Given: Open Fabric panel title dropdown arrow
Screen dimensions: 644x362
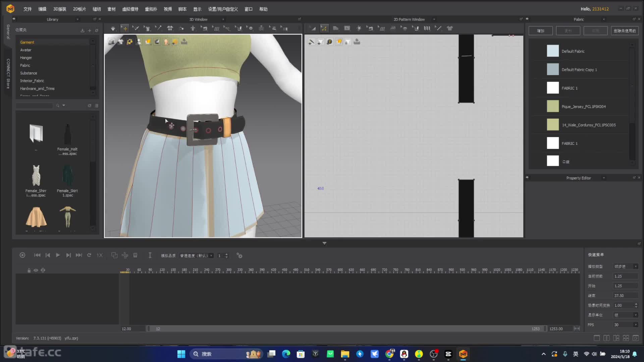Looking at the screenshot, I should [604, 19].
